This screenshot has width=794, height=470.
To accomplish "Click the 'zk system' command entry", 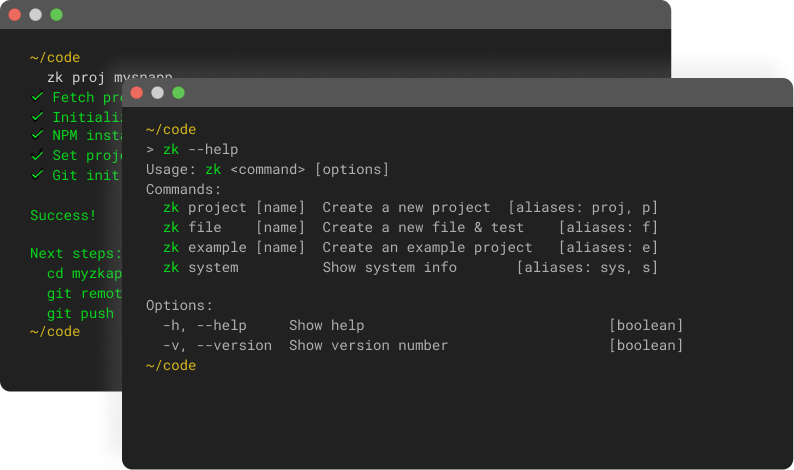I will (x=200, y=267).
